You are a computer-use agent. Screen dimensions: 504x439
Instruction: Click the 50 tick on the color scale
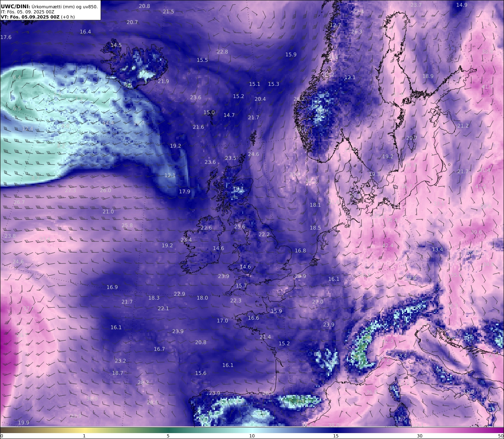tap(500, 436)
